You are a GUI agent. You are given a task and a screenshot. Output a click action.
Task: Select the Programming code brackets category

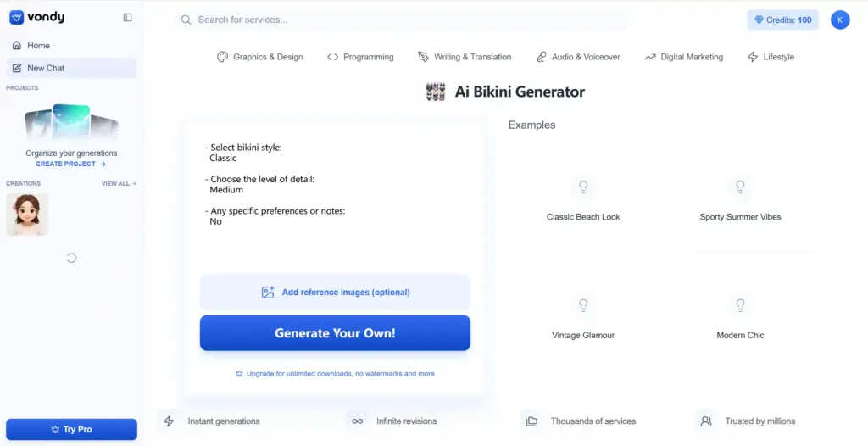pyautogui.click(x=332, y=57)
